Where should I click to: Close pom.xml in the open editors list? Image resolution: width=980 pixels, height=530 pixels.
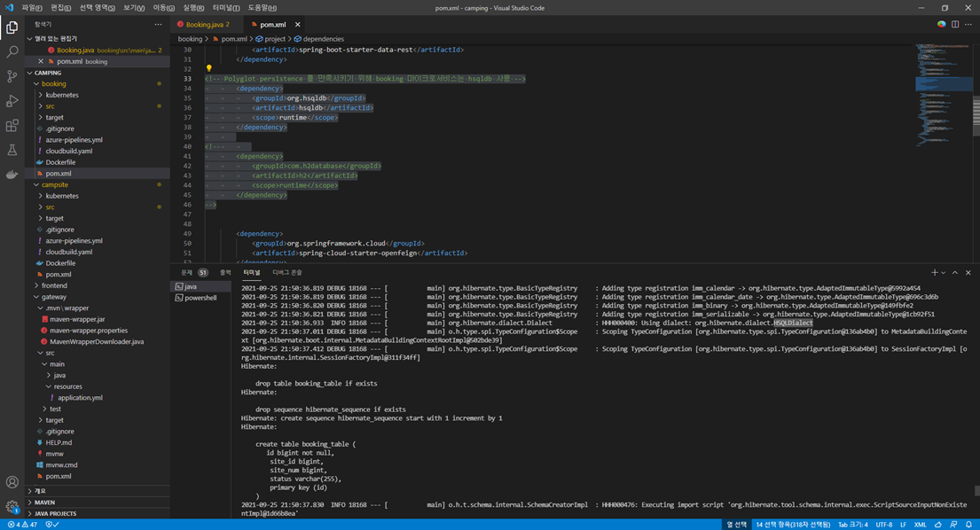coord(41,61)
